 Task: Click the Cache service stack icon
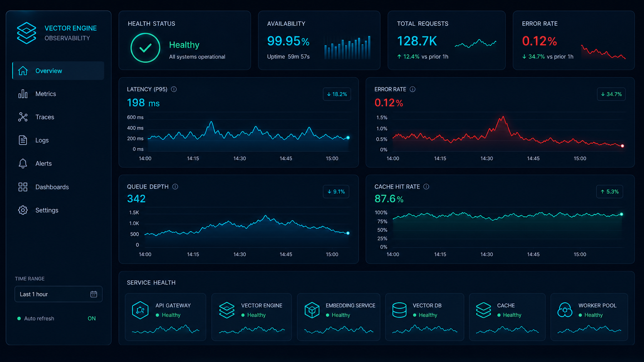click(483, 310)
